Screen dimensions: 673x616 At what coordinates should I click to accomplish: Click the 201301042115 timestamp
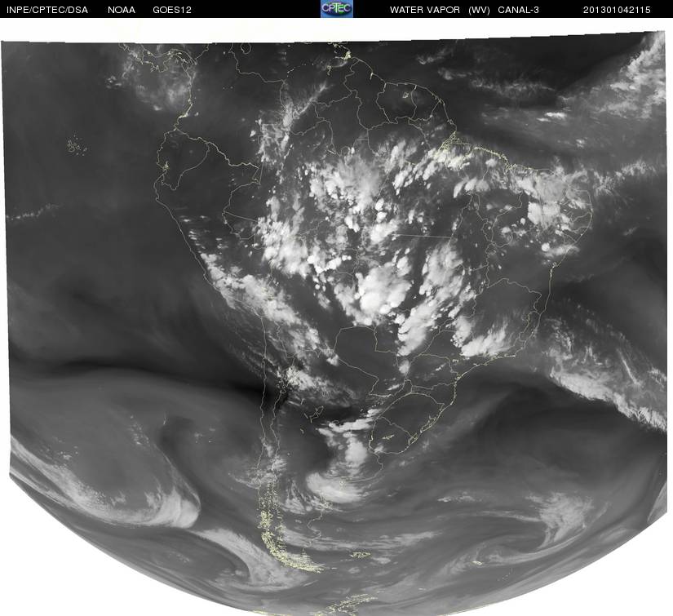tap(617, 10)
